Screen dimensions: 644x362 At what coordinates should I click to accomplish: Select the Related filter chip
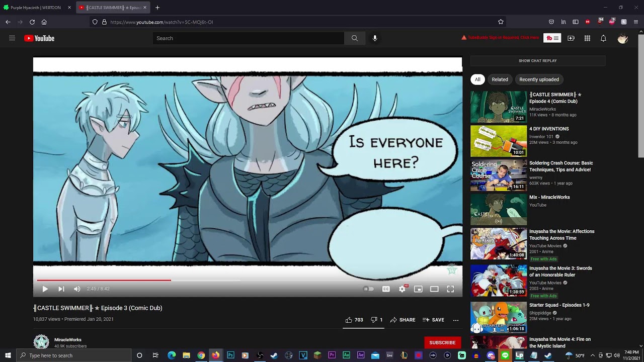click(500, 79)
